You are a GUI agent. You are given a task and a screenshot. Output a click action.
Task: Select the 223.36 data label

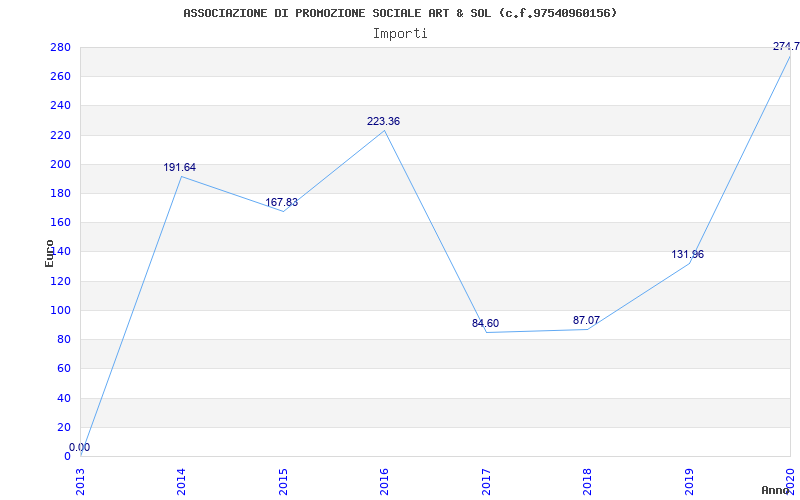(x=383, y=121)
